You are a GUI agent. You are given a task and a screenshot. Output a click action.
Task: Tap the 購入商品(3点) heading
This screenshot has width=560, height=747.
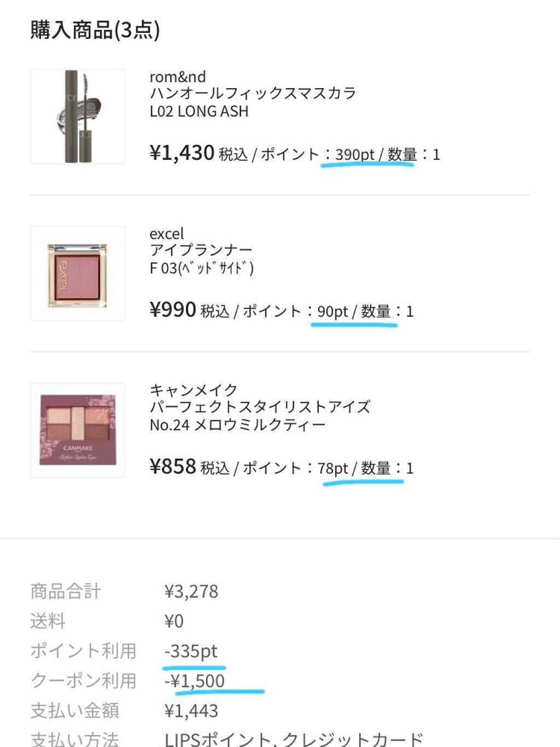[95, 30]
